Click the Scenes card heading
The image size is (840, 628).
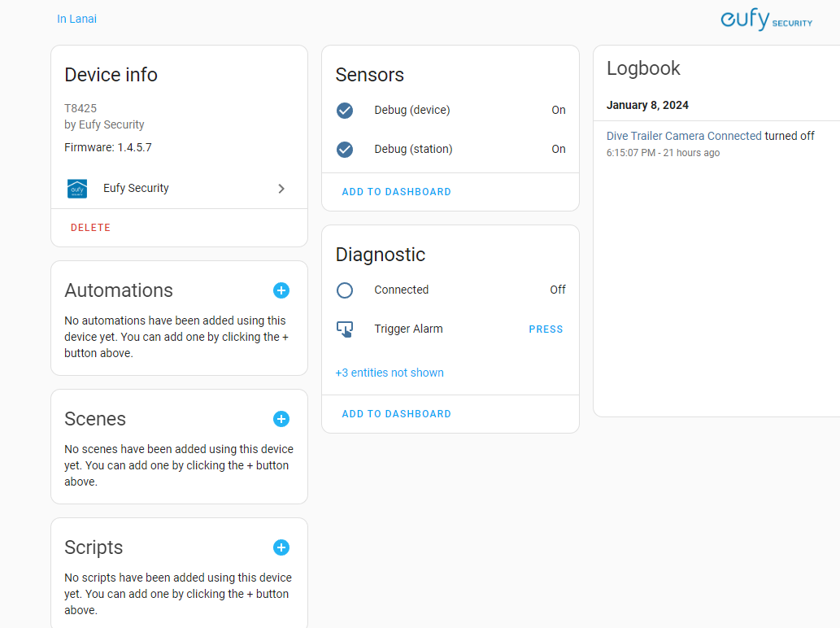95,419
